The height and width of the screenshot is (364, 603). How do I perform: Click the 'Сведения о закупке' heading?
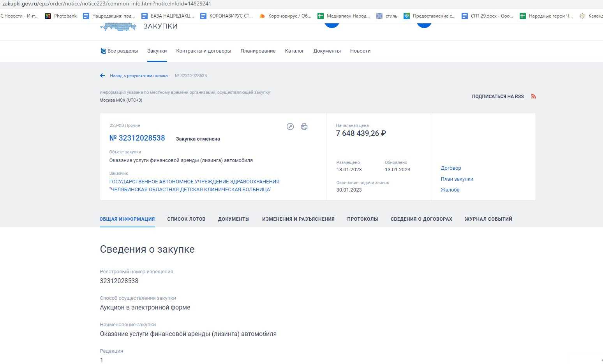pos(147,249)
